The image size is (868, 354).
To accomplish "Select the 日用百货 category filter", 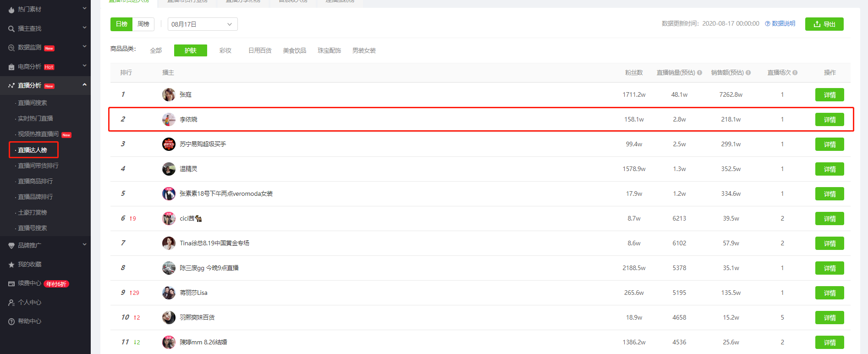I will point(260,50).
